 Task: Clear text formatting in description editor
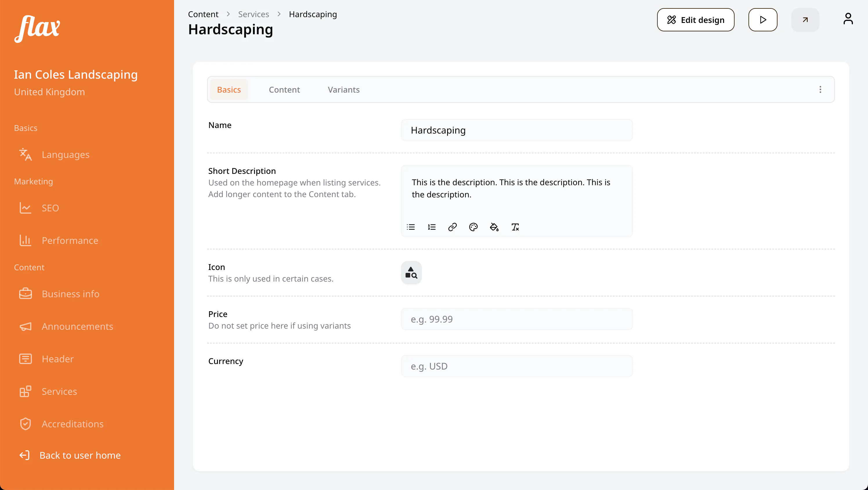pos(515,227)
